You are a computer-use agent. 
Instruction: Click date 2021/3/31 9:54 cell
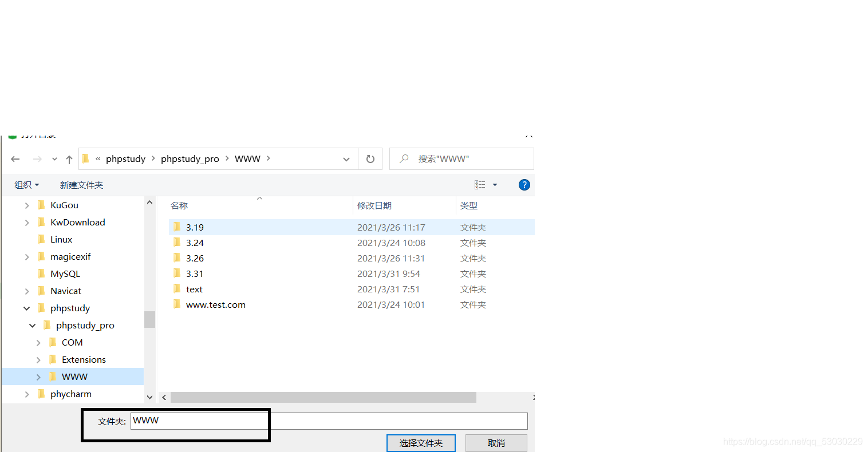389,273
